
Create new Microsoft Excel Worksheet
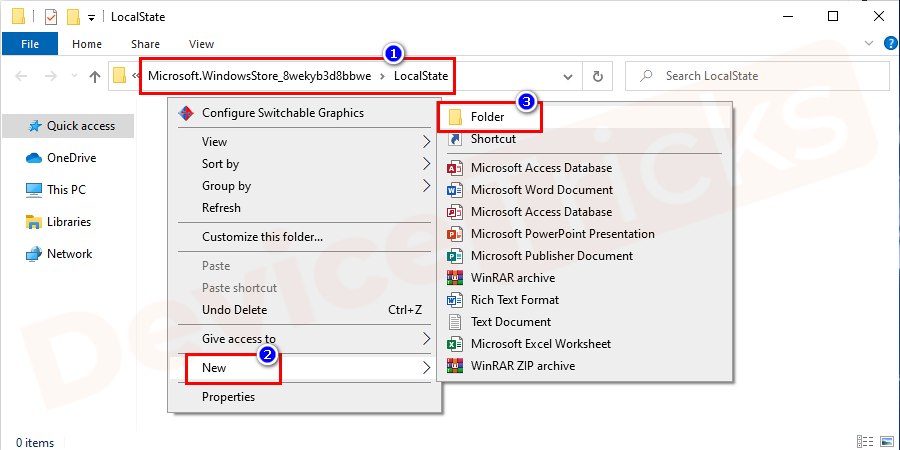[540, 344]
